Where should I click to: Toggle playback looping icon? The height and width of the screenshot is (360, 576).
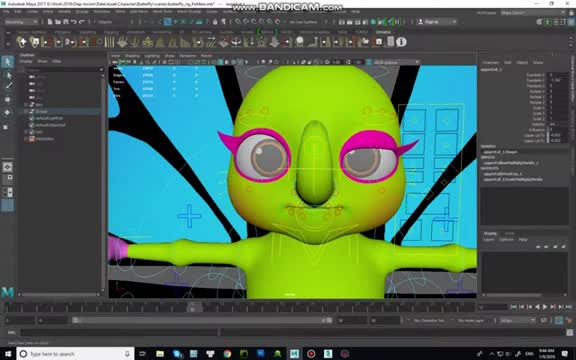pos(544,321)
